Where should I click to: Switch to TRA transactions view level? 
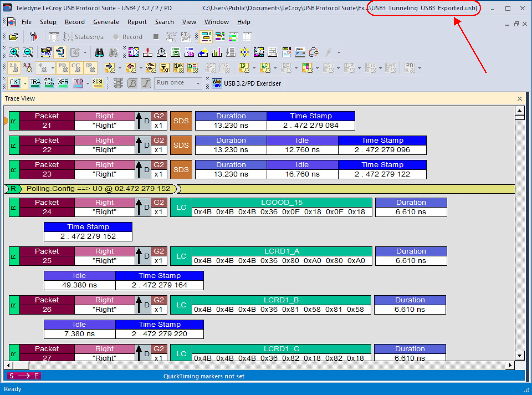pyautogui.click(x=35, y=83)
